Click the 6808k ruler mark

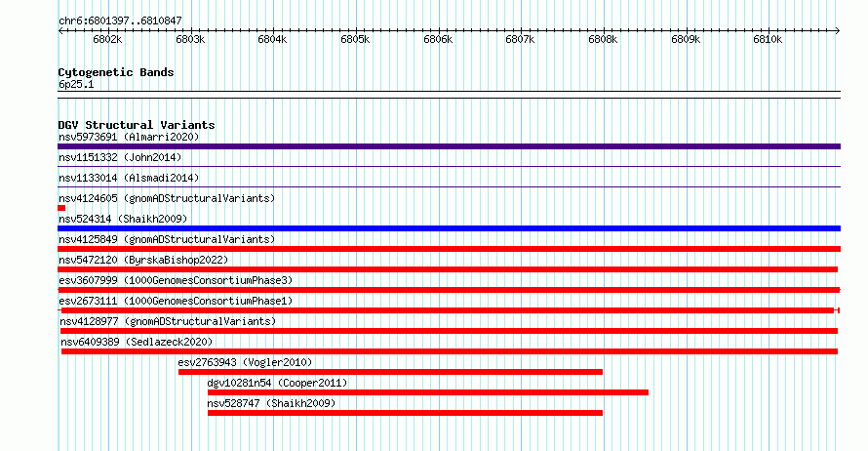click(603, 39)
